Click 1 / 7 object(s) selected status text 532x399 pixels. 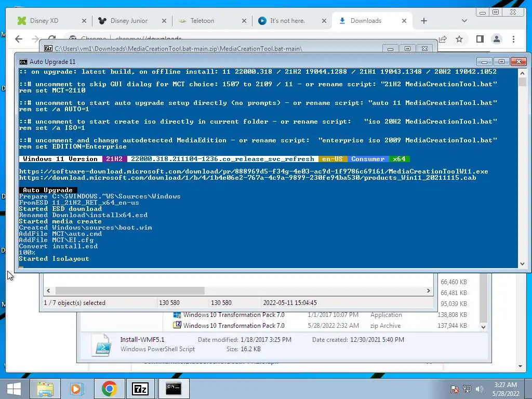[75, 303]
